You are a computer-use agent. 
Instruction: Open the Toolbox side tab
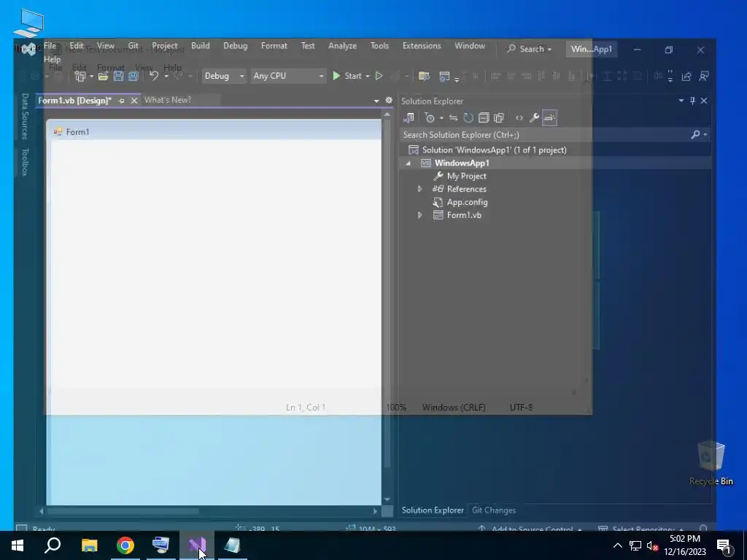tap(25, 163)
